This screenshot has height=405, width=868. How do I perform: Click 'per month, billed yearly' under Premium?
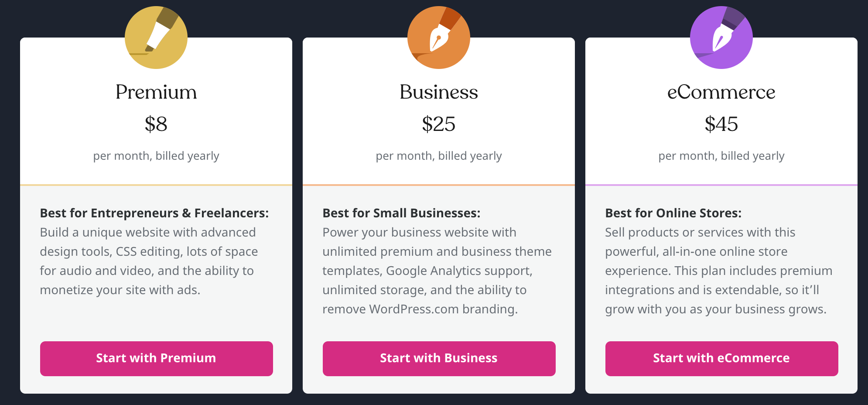click(x=156, y=155)
